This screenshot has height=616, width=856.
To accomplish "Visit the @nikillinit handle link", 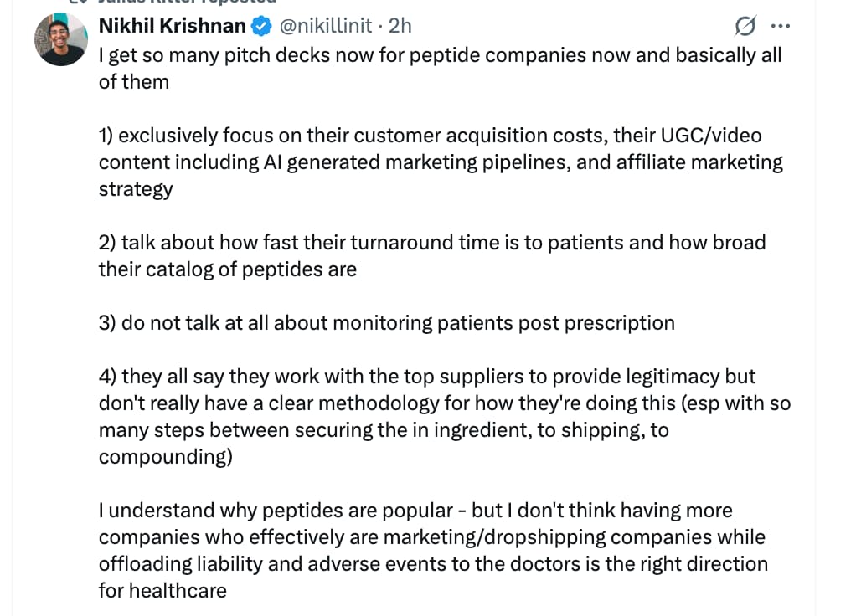I will 324,26.
